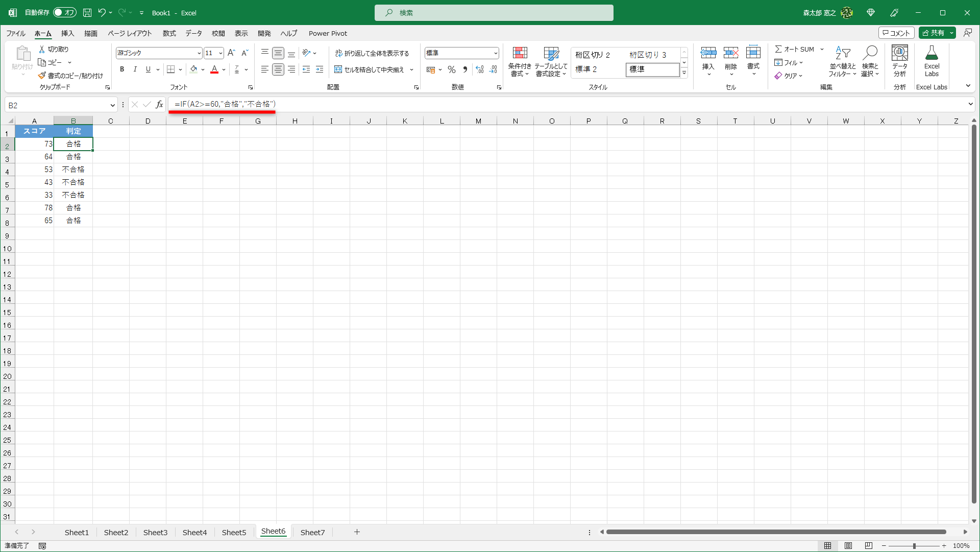The width and height of the screenshot is (980, 552).
Task: Toggle Wrap Text for the cell
Action: pyautogui.click(x=372, y=53)
